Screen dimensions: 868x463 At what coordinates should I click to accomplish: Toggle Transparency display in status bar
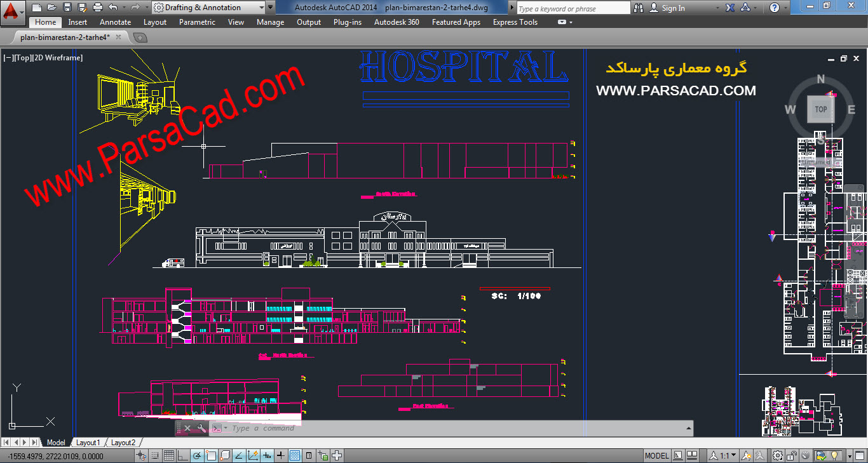click(295, 455)
